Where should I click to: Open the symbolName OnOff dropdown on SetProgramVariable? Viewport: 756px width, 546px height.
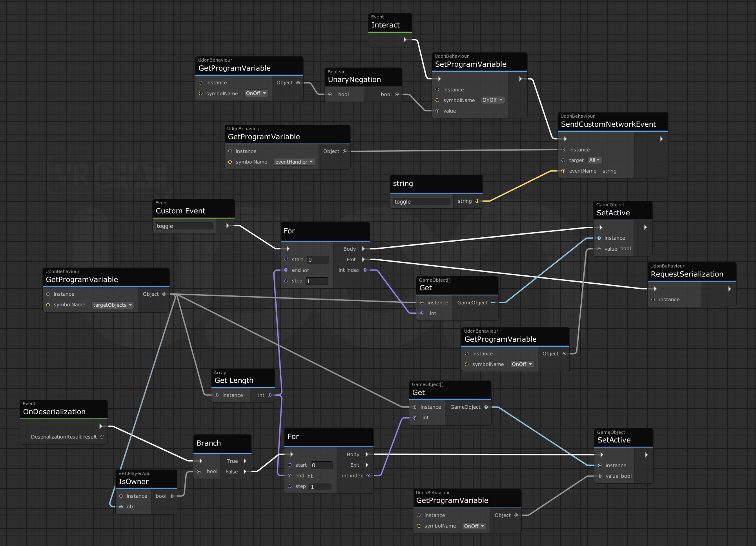point(493,100)
